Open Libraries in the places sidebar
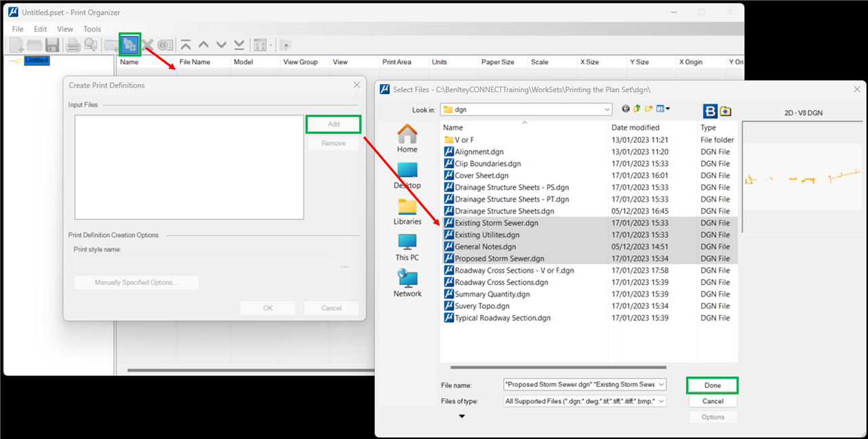 407,211
